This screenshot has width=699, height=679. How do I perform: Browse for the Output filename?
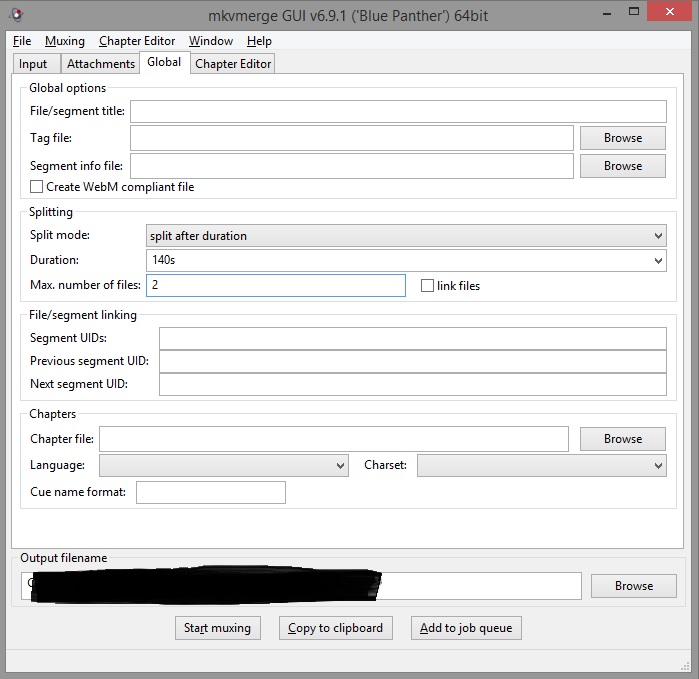[x=633, y=586]
